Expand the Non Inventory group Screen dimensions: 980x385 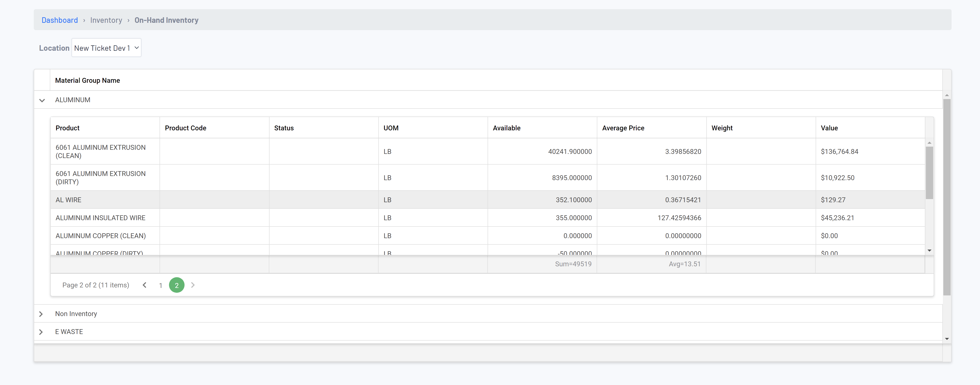click(41, 314)
